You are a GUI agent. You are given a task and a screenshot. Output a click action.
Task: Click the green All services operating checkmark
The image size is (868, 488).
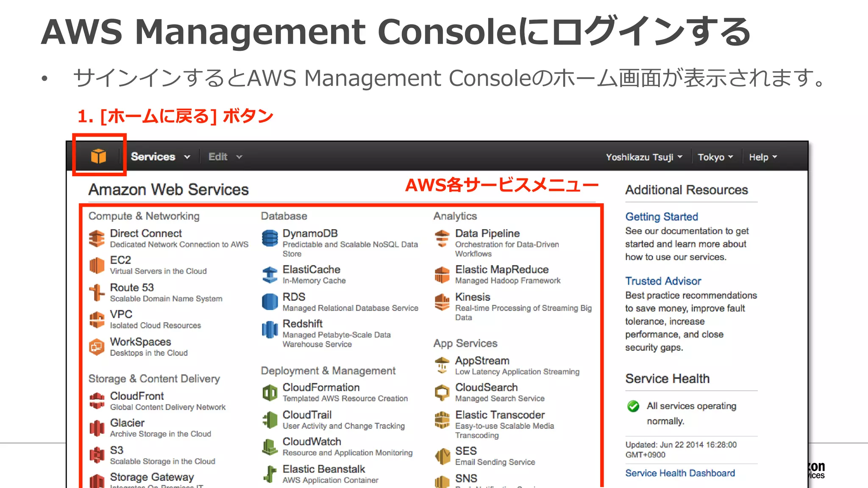(633, 406)
